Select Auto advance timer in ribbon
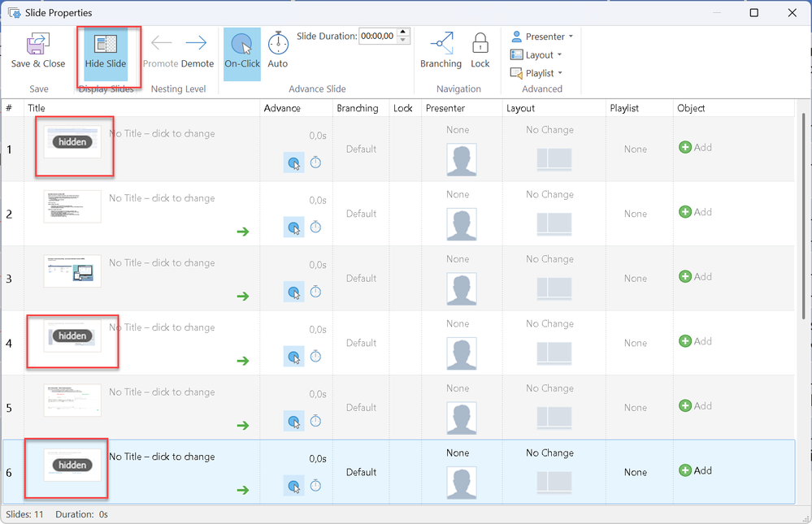 point(278,45)
